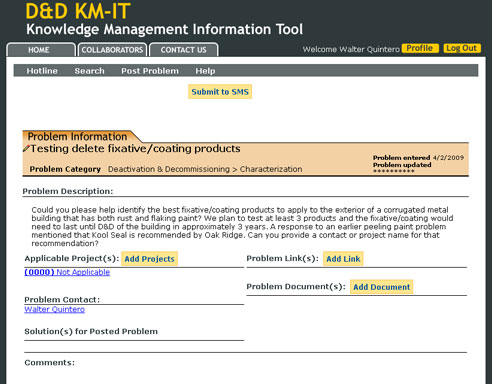Click the Submit to SMS button
This screenshot has width=492, height=384.
coord(220,92)
